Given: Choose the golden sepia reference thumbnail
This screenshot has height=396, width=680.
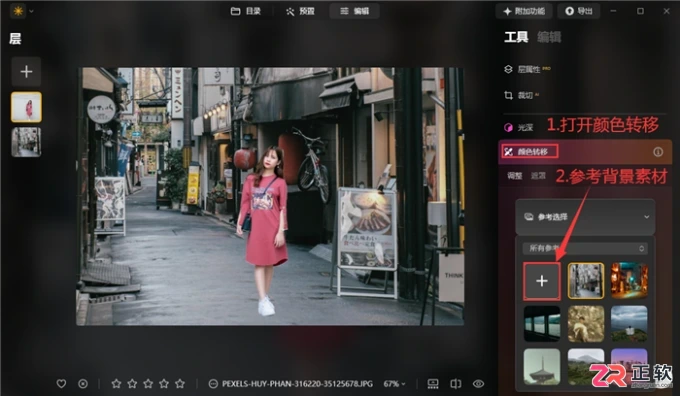Looking at the screenshot, I should click(586, 324).
